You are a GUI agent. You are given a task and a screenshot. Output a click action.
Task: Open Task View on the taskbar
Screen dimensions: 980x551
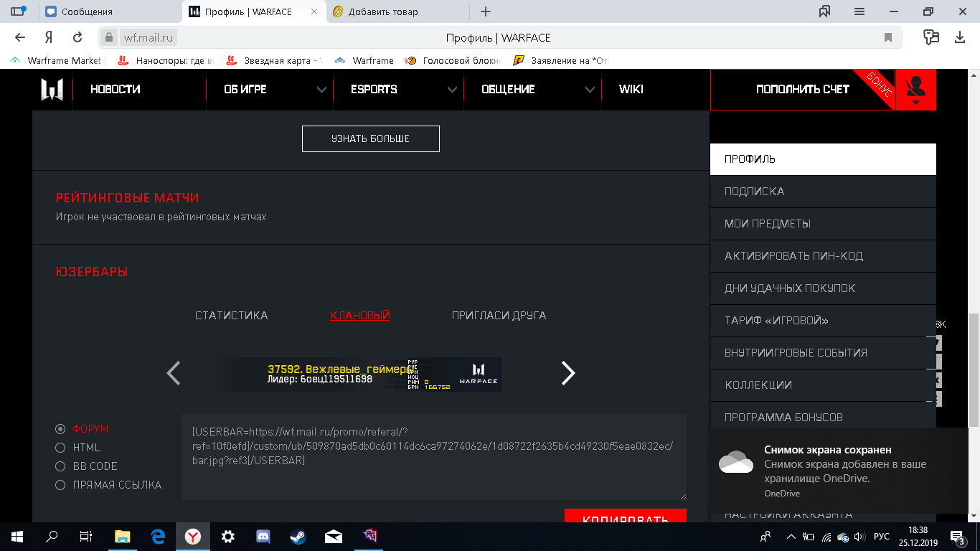pos(85,537)
